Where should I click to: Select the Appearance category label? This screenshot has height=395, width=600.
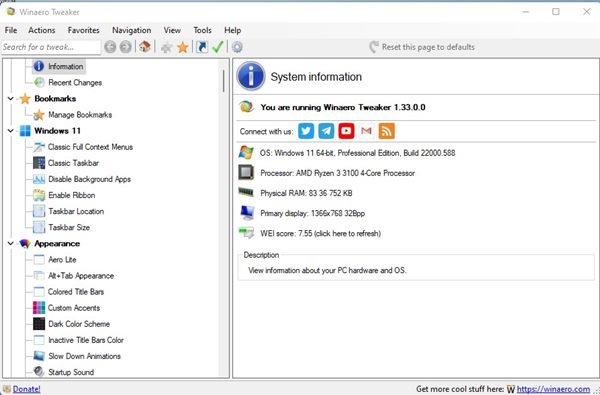57,243
